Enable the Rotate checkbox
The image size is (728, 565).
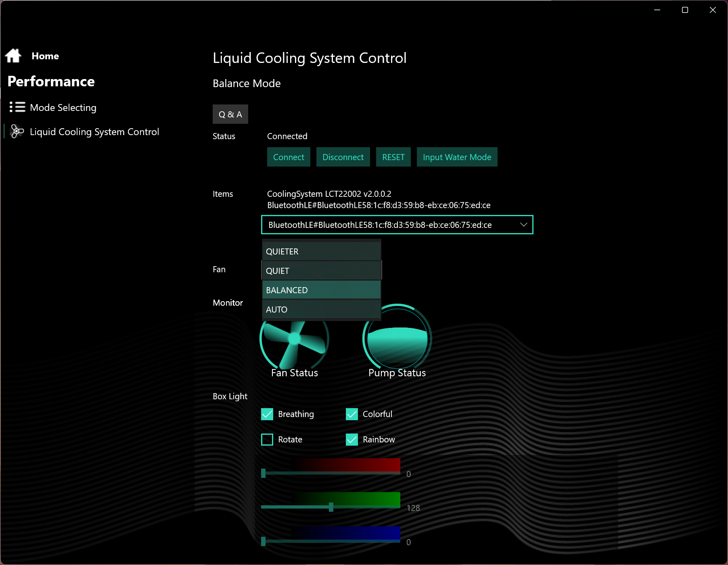pos(267,440)
